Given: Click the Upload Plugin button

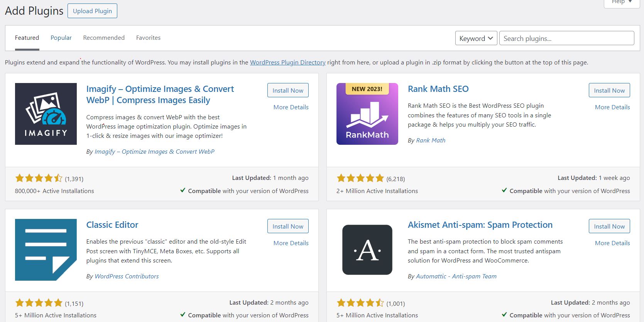Looking at the screenshot, I should (x=92, y=11).
